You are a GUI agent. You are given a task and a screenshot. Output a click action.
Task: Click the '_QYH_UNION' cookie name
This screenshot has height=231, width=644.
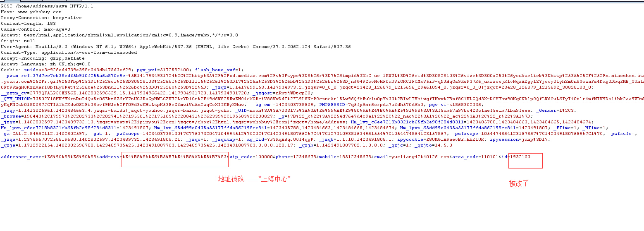pyautogui.click(x=15, y=99)
